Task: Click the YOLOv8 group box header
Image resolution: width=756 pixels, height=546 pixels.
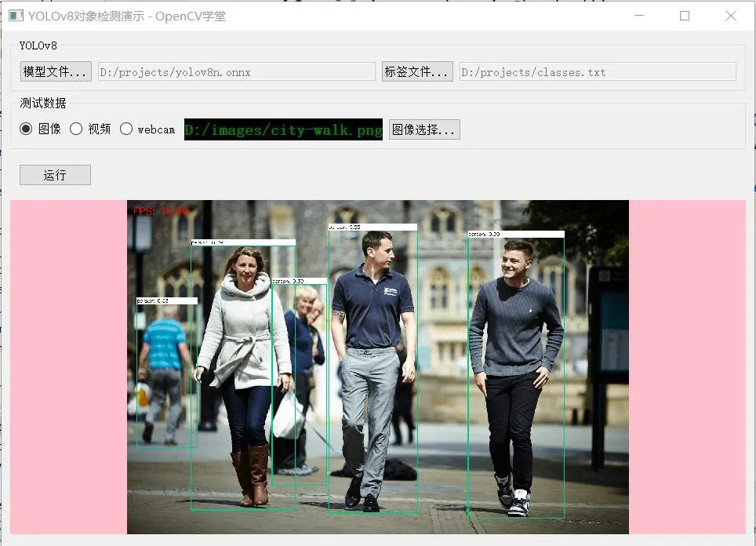Action: coord(38,45)
